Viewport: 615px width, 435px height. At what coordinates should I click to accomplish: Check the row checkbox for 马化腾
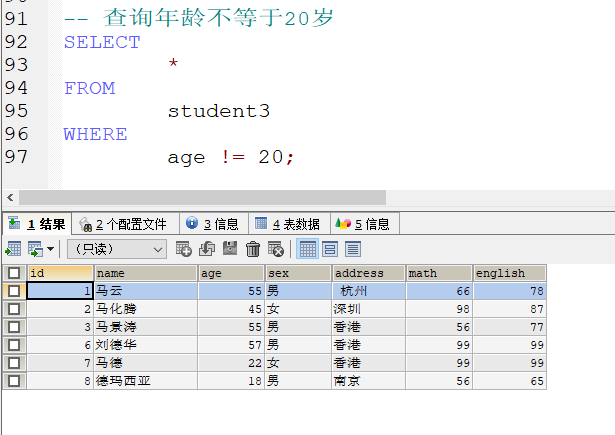[14, 309]
